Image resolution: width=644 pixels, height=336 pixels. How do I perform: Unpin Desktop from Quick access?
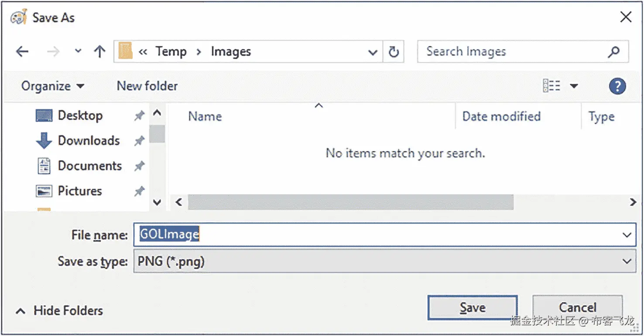139,115
